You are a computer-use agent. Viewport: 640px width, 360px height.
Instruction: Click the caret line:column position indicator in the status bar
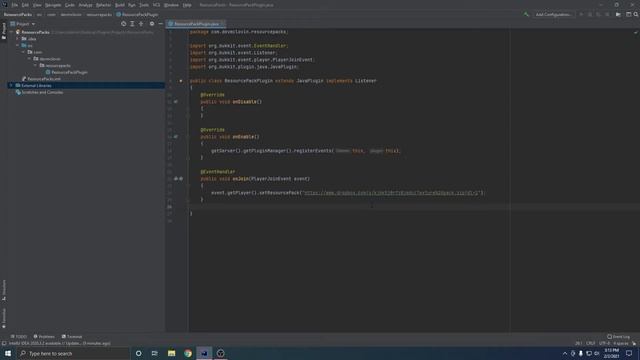(578, 344)
